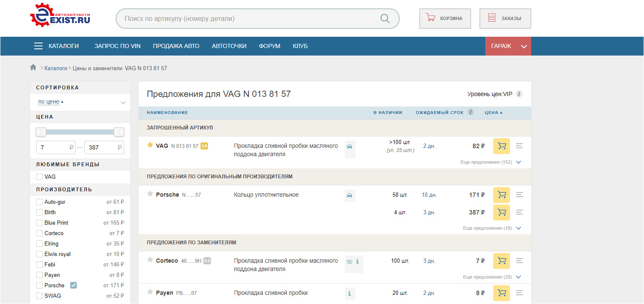Image resolution: width=644 pixels, height=304 pixels.
Task: Click info icon beside Ожидаемый срок header
Action: pos(471,112)
